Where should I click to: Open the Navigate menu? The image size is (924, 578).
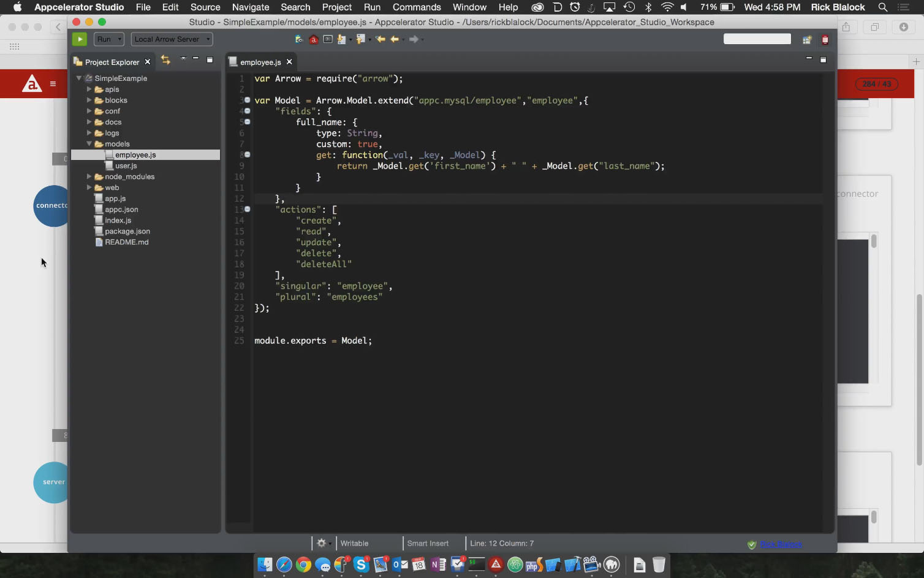pos(251,7)
